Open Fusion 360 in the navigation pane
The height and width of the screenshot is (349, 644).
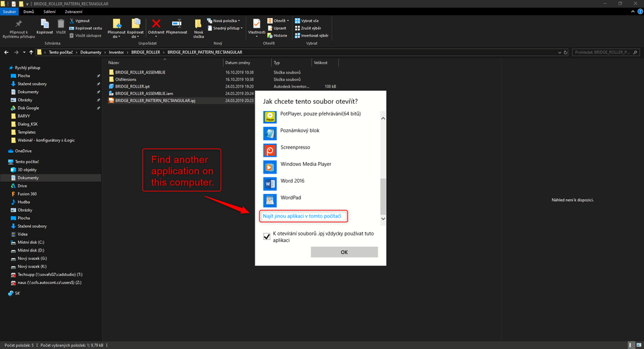pos(27,194)
